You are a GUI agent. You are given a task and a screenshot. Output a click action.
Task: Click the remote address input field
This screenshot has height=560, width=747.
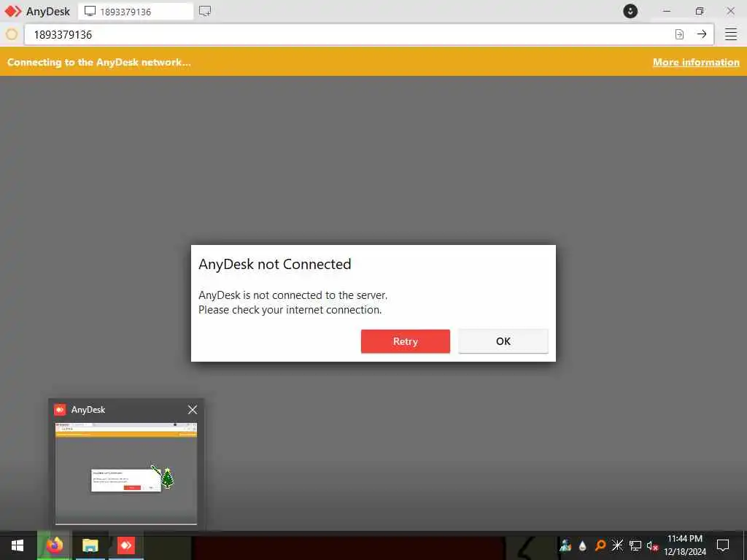tap(348, 34)
